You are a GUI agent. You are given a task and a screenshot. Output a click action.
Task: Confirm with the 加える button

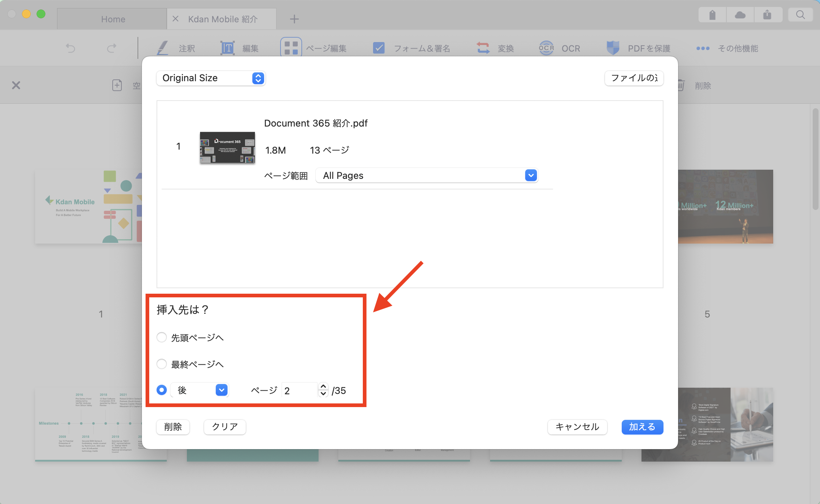643,427
